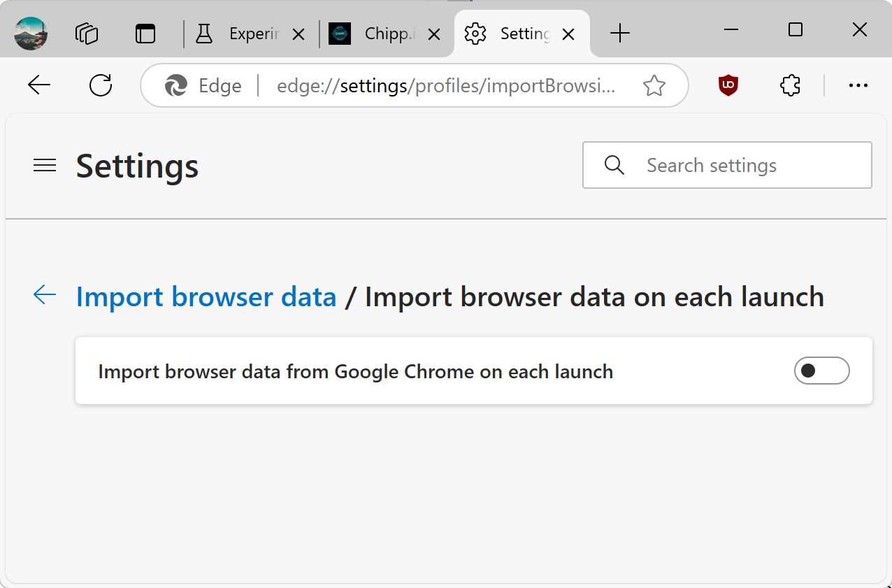Click the blue back arrow beside breadcrumb
The width and height of the screenshot is (892, 588).
(45, 295)
